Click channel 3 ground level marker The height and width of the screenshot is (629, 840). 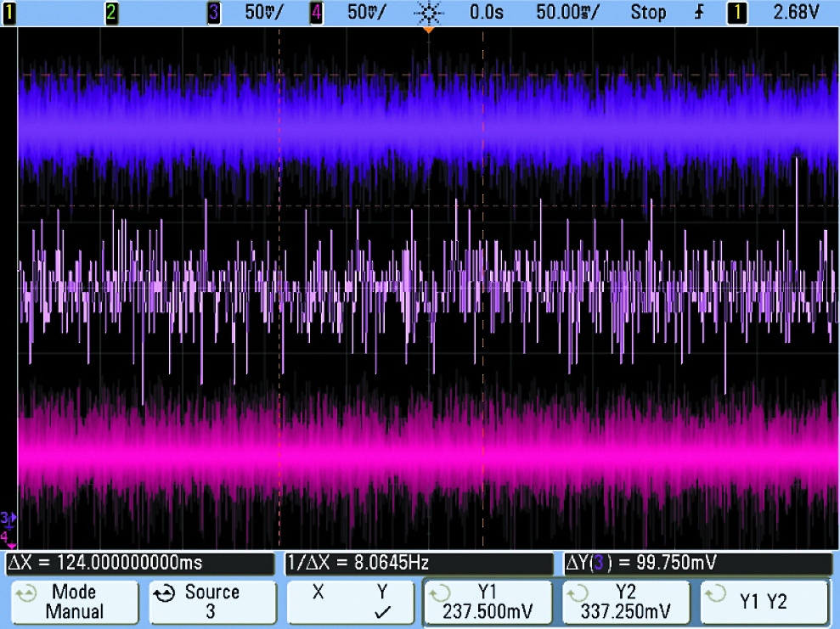tap(8, 518)
